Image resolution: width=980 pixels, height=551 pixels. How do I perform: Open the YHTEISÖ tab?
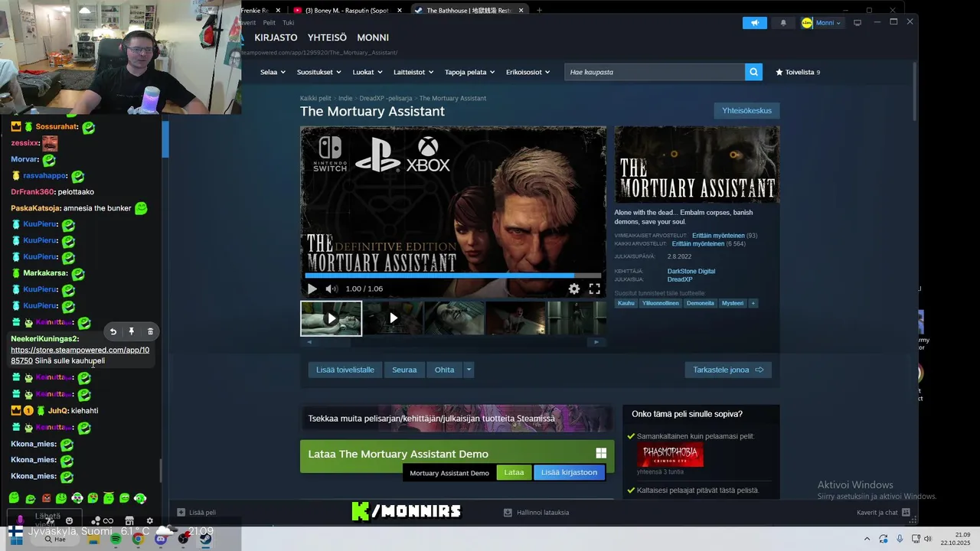(x=327, y=37)
